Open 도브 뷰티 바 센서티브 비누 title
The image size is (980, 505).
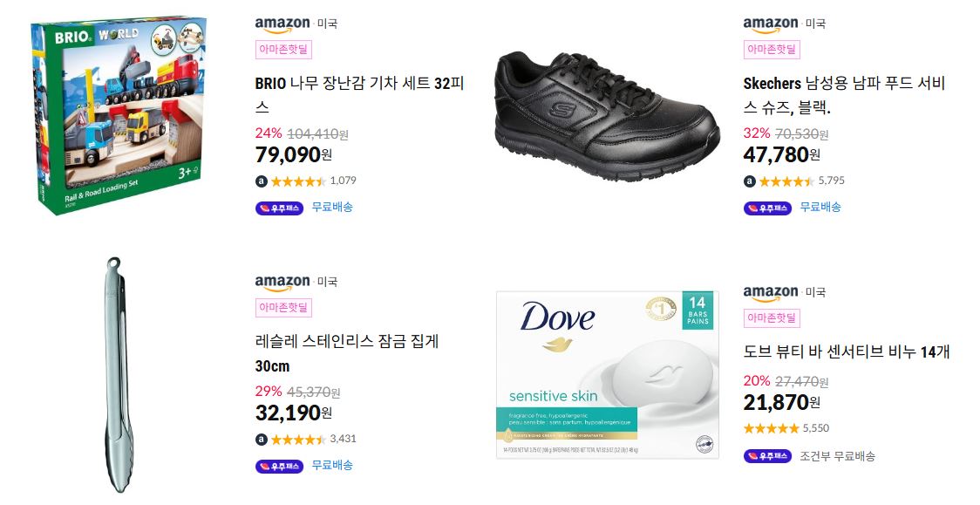click(847, 351)
